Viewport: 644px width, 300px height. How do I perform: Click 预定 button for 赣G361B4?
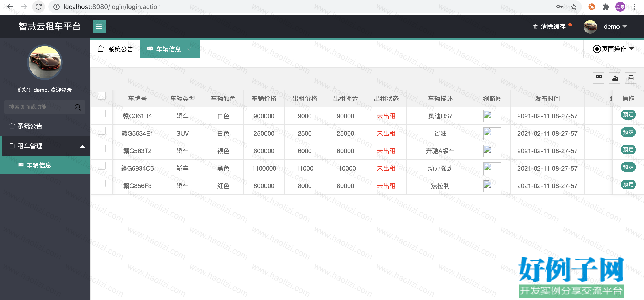[628, 115]
